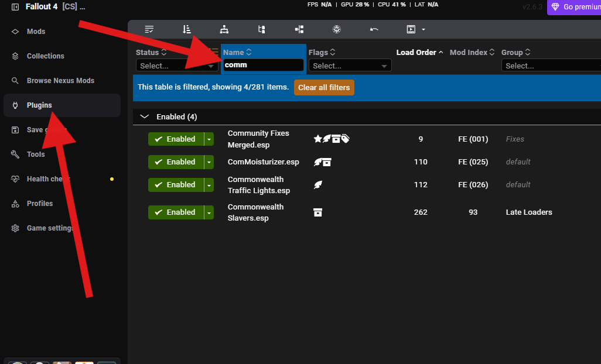Open the small arrow beside the play icon
The image size is (601, 364).
point(424,29)
